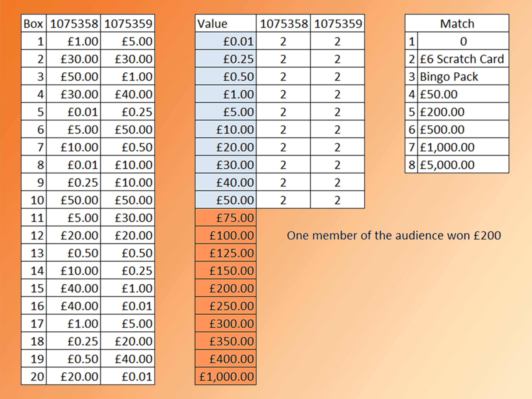Select the £400.00 orange value cell
Viewport: 532px width, 399px height.
tap(225, 359)
